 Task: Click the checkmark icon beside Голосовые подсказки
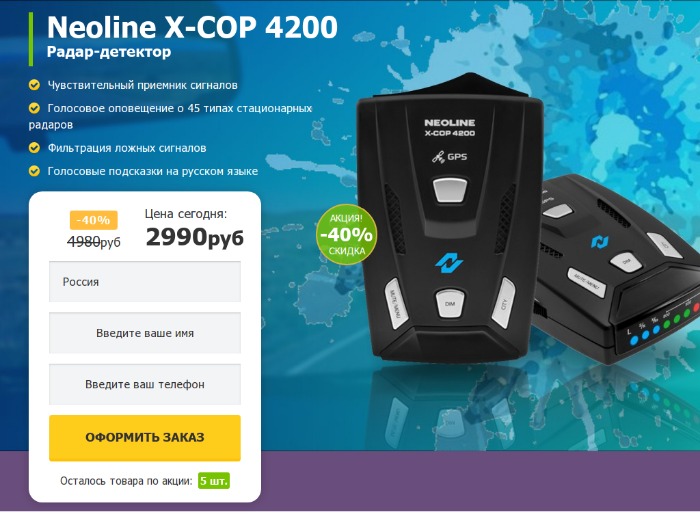(34, 171)
